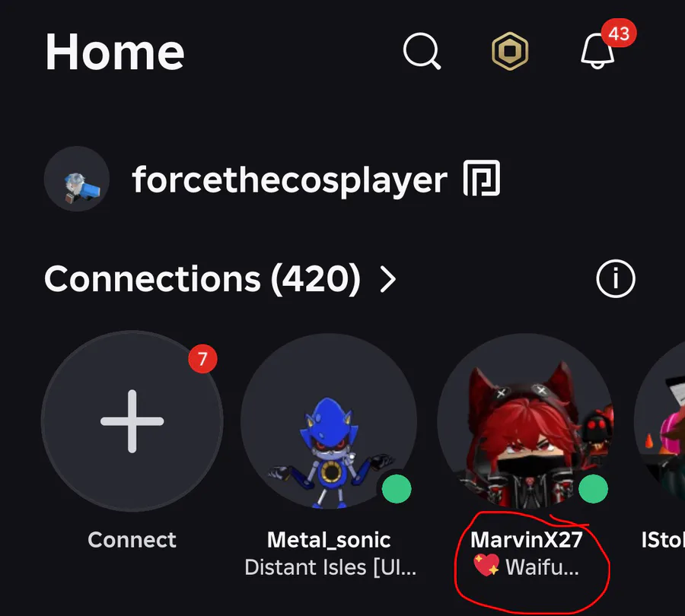The height and width of the screenshot is (616, 685).
Task: Tap the MarvinX27 name label
Action: pos(527,540)
